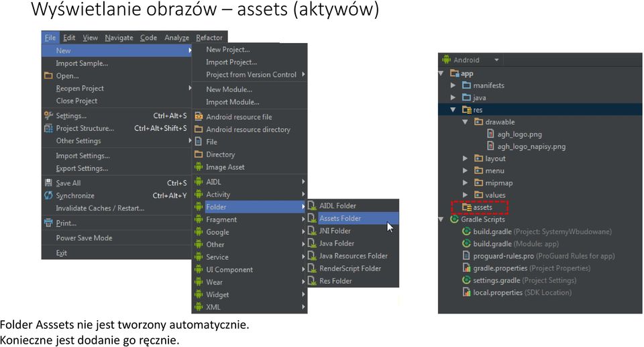The image size is (644, 347).
Task: Collapse the app tree node arrow
Action: tap(441, 74)
